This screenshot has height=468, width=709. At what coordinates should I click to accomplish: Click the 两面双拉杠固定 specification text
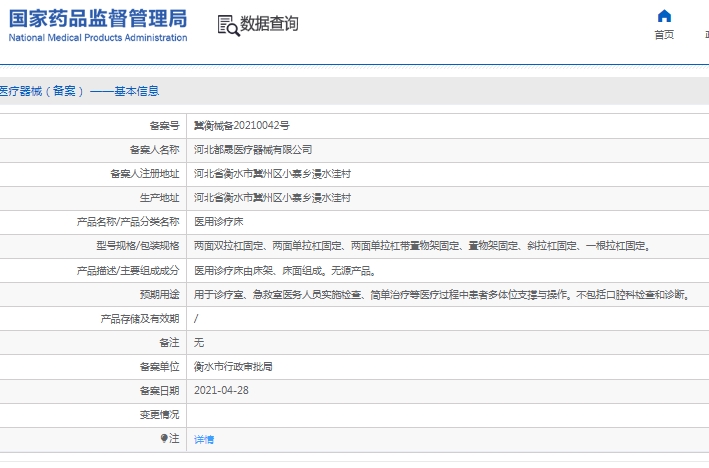pyautogui.click(x=229, y=246)
